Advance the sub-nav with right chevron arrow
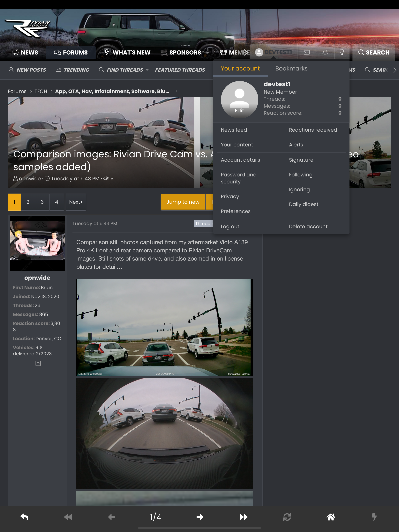Image resolution: width=399 pixels, height=532 pixels. (x=395, y=70)
